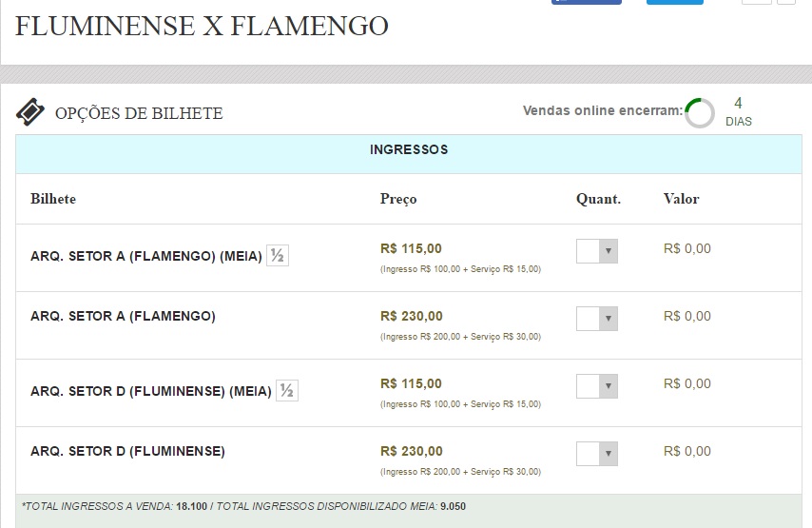Click the Valor column header
The image size is (812, 528).
[681, 199]
